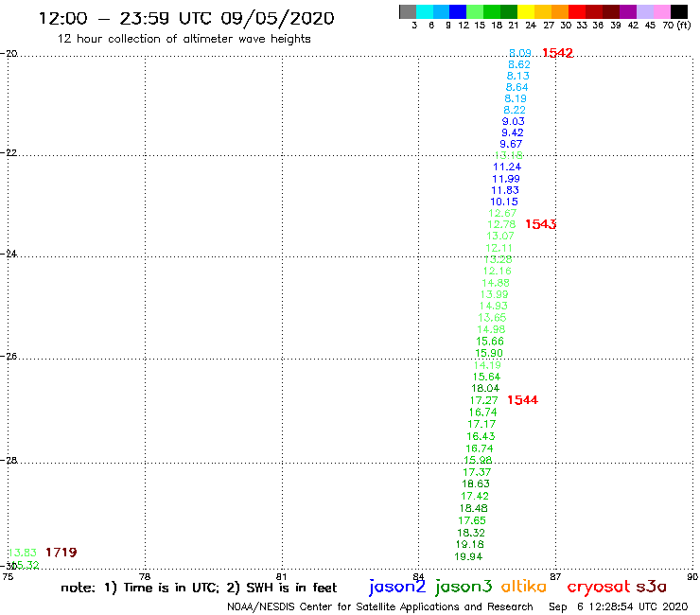
Task: Click the value 18.04
Action: coord(485,389)
